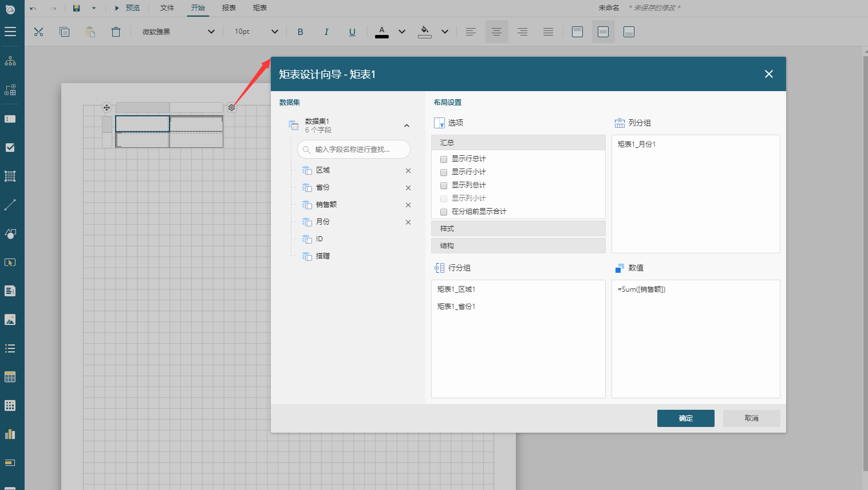
Task: Set vertical align to middle
Action: tap(603, 32)
